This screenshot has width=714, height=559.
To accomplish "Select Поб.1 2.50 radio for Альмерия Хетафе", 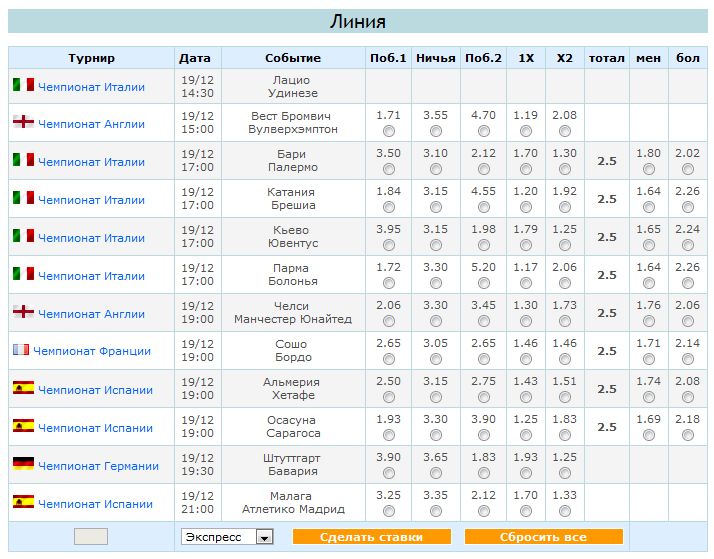I will coord(388,397).
